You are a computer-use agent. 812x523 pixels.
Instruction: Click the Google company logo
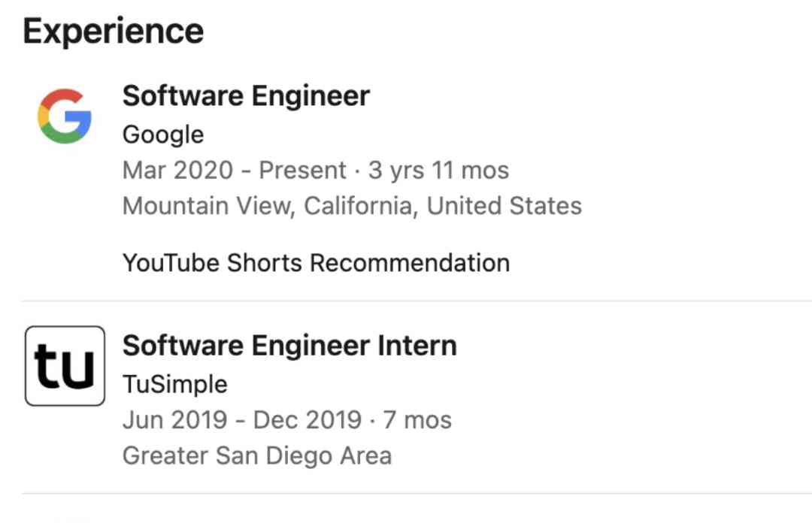point(65,116)
